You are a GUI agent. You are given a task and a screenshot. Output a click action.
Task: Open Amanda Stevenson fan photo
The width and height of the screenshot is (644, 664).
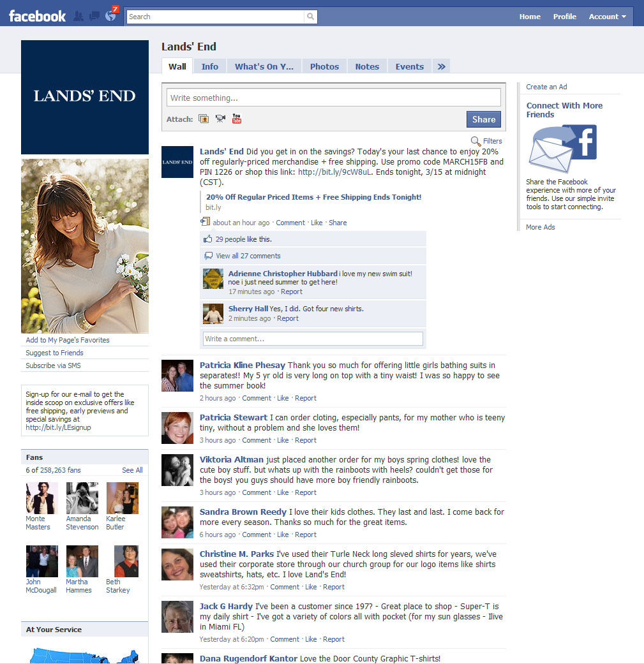[82, 498]
